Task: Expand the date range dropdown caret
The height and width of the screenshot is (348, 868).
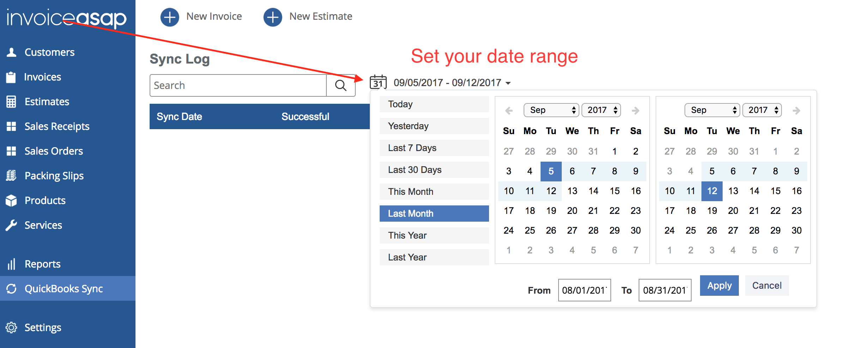Action: tap(508, 83)
